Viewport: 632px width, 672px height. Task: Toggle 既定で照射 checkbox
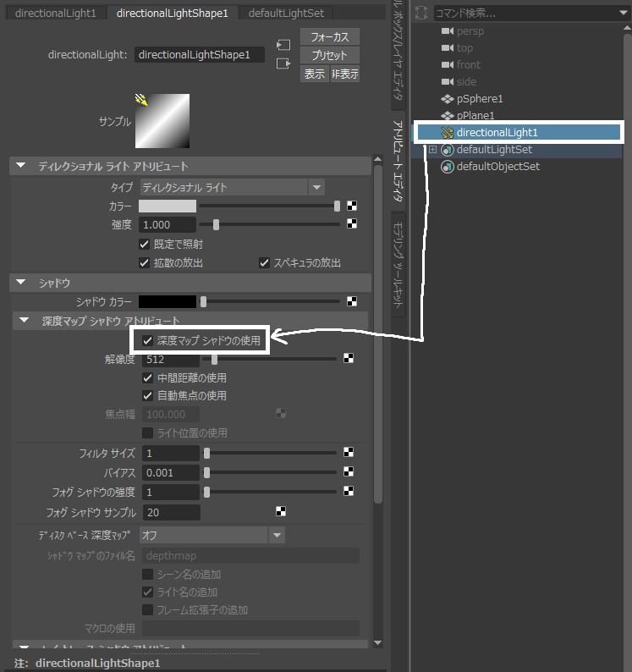tap(145, 245)
